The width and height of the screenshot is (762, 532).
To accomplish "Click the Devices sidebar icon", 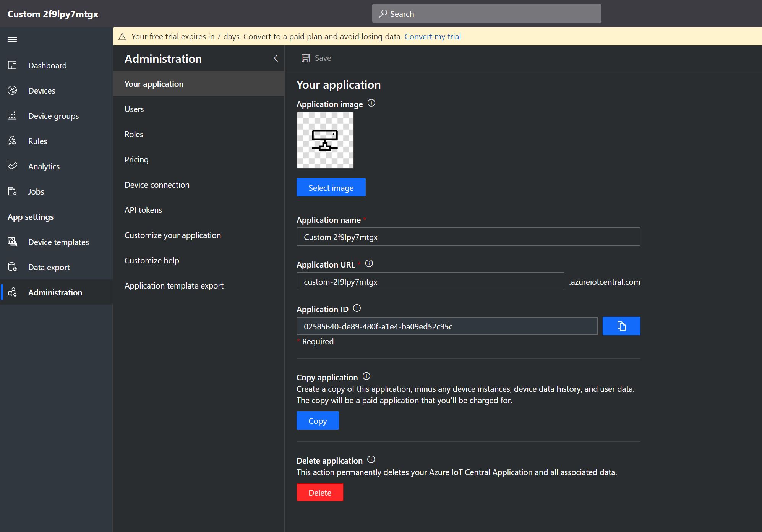I will [x=12, y=91].
